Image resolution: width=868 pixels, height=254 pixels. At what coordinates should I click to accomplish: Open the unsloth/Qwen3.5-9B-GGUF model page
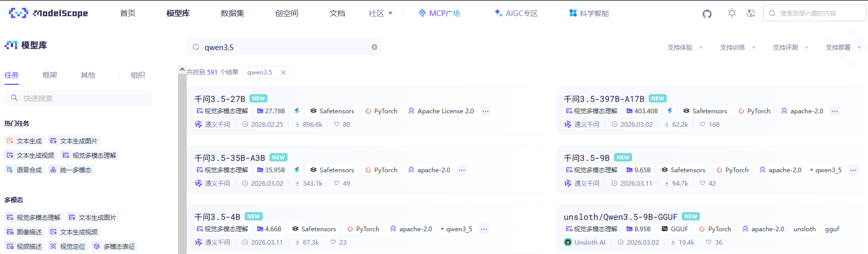pos(621,217)
